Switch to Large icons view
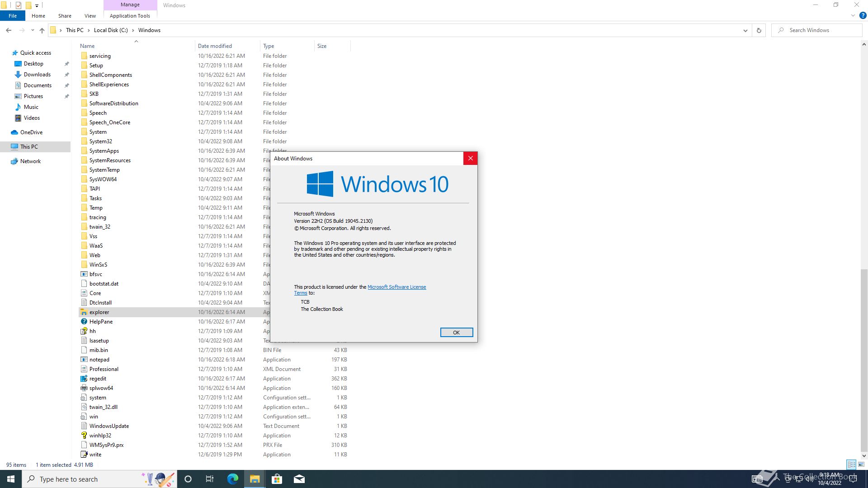868x488 pixels. tap(861, 465)
